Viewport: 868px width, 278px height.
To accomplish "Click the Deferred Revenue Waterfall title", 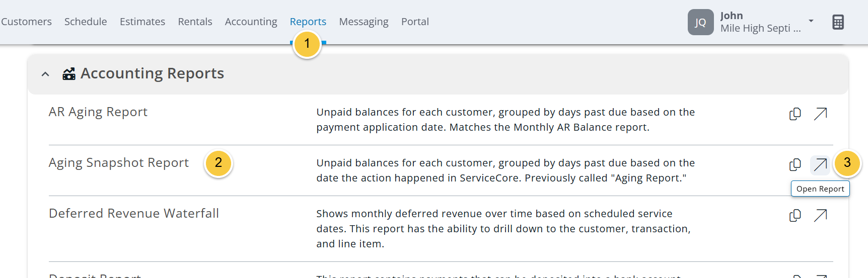I will click(134, 214).
